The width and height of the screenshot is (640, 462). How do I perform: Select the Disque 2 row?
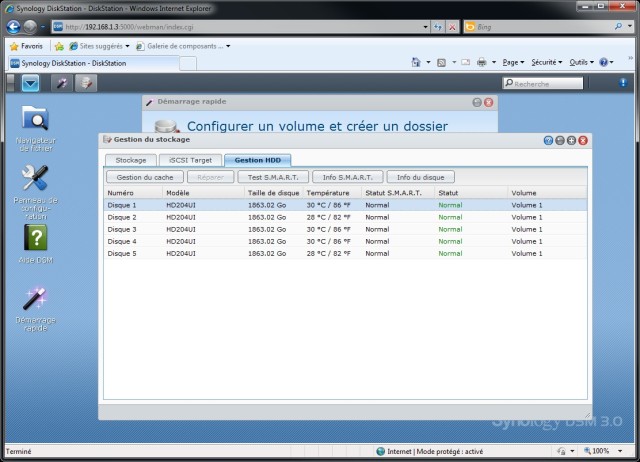click(345, 217)
